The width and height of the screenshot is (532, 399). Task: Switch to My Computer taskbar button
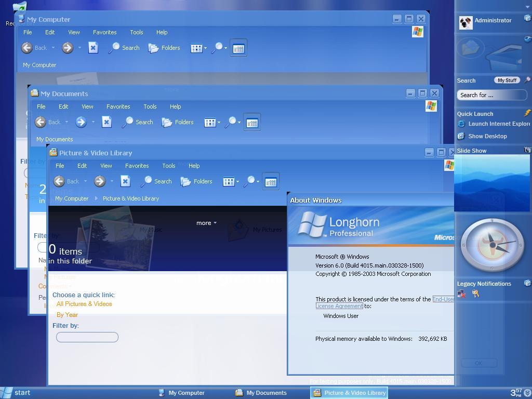182,393
